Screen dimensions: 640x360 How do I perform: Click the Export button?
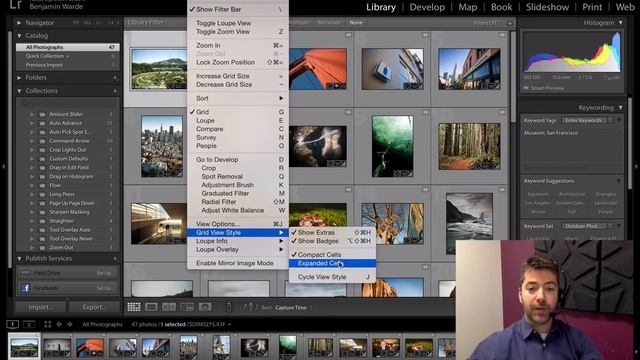pos(94,307)
